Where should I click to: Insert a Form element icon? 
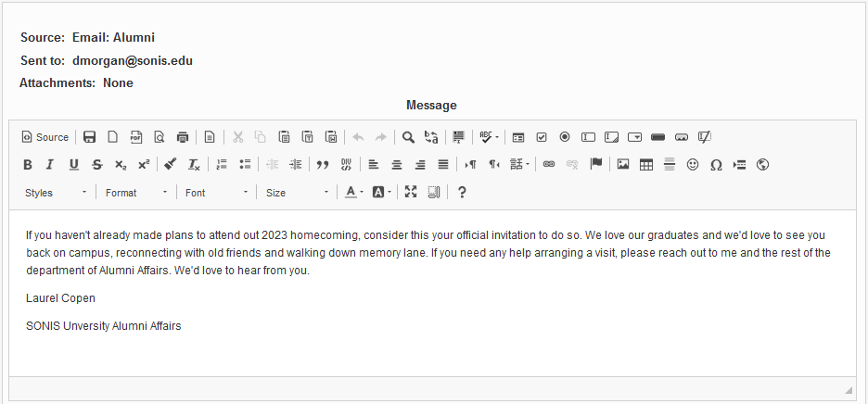click(518, 137)
